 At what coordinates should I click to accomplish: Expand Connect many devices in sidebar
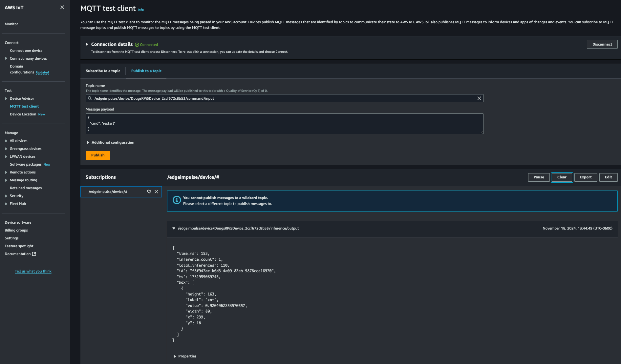coord(6,58)
